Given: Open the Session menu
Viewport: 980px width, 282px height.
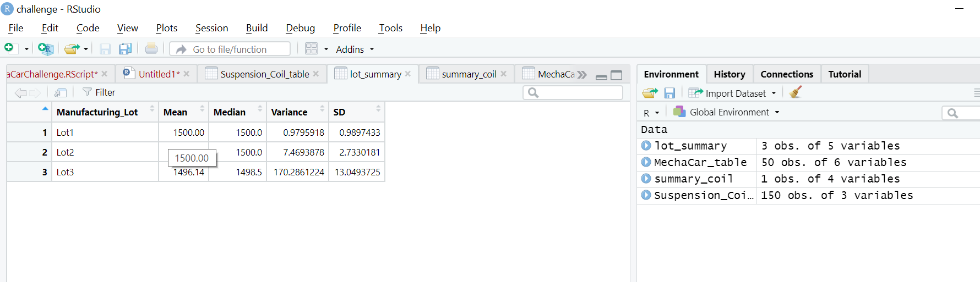Looking at the screenshot, I should click(x=211, y=28).
